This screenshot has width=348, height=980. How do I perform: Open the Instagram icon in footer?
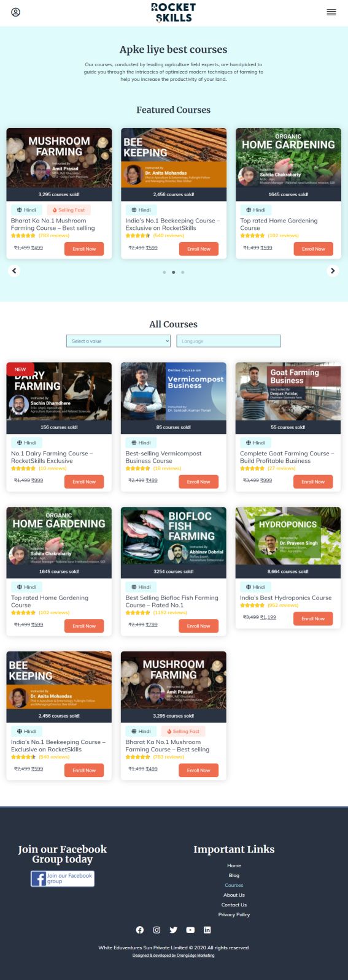click(157, 930)
